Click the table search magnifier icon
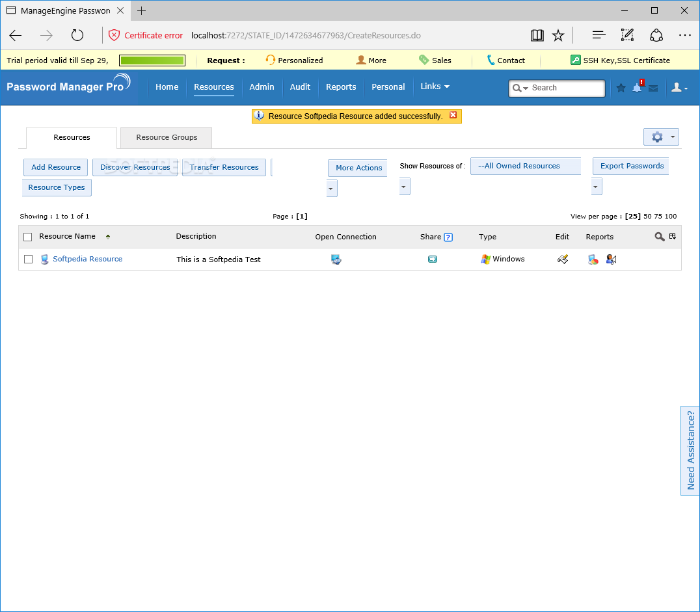The image size is (700, 612). (x=660, y=237)
